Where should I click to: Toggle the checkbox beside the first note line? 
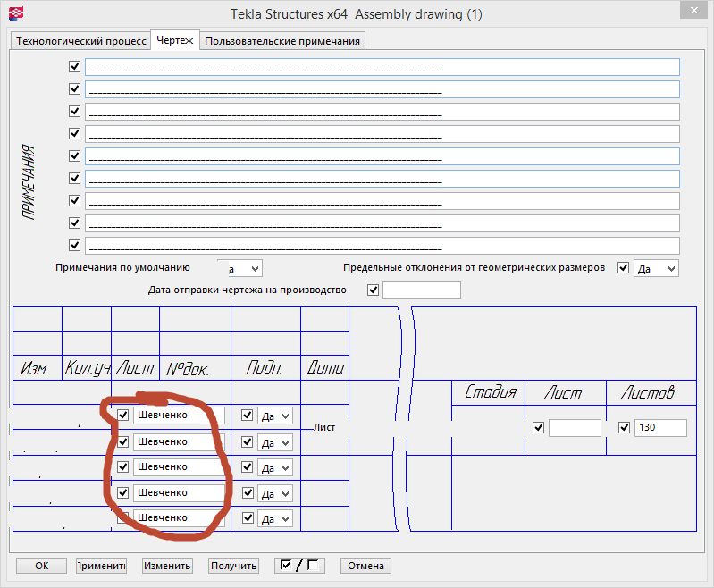pos(75,67)
